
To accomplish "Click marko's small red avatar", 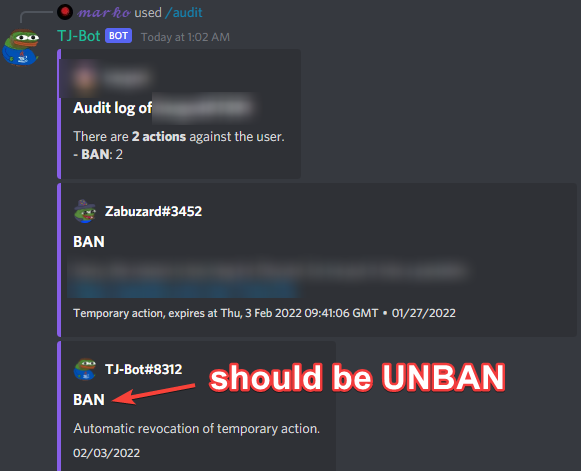I will pos(65,12).
